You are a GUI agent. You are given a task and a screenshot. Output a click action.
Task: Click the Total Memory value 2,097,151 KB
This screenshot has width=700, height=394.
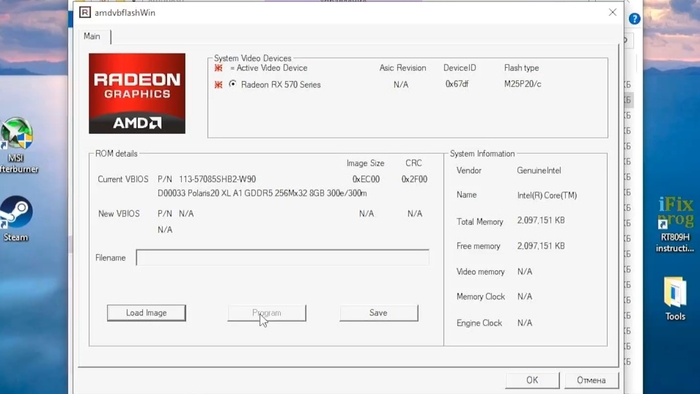(541, 220)
